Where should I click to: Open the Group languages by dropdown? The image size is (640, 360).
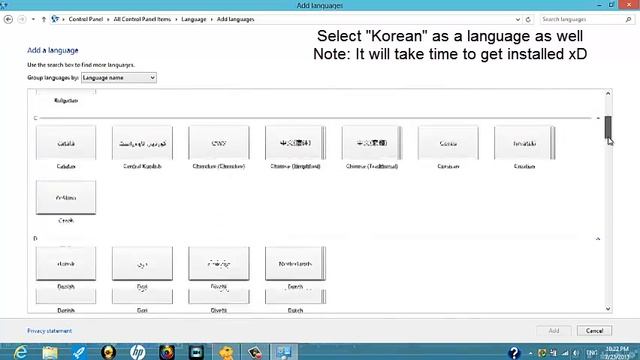click(x=119, y=78)
